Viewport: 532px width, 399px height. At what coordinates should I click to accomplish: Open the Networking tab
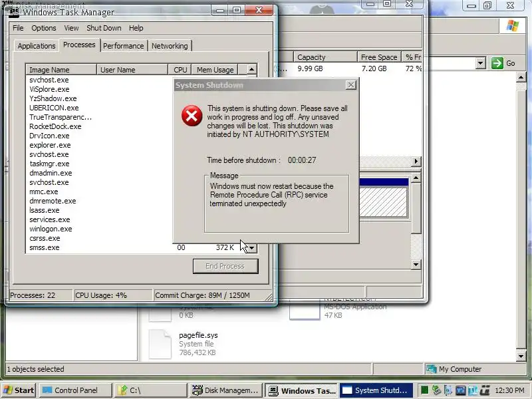[x=170, y=46]
